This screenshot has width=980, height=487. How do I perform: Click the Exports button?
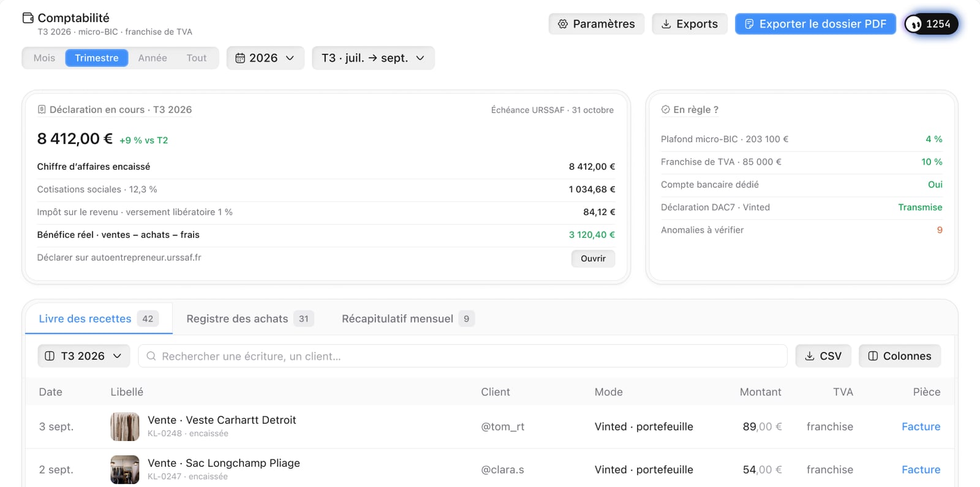pyautogui.click(x=690, y=24)
